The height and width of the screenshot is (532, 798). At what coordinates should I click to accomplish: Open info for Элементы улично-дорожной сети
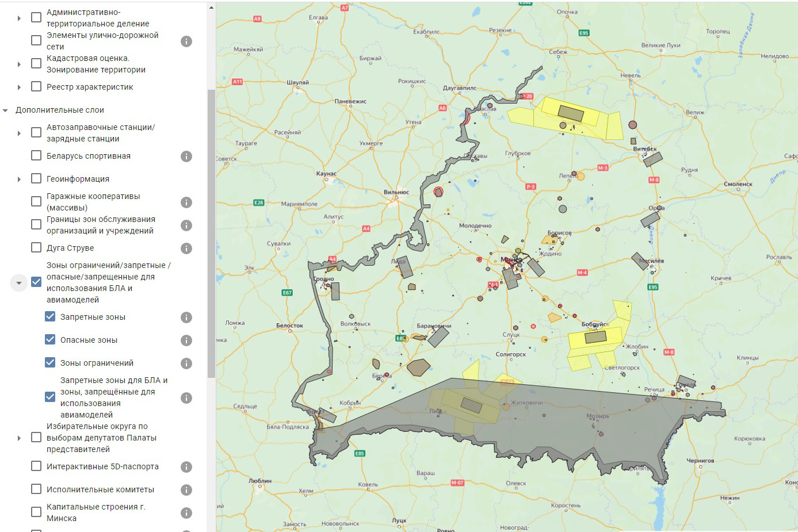coord(186,41)
